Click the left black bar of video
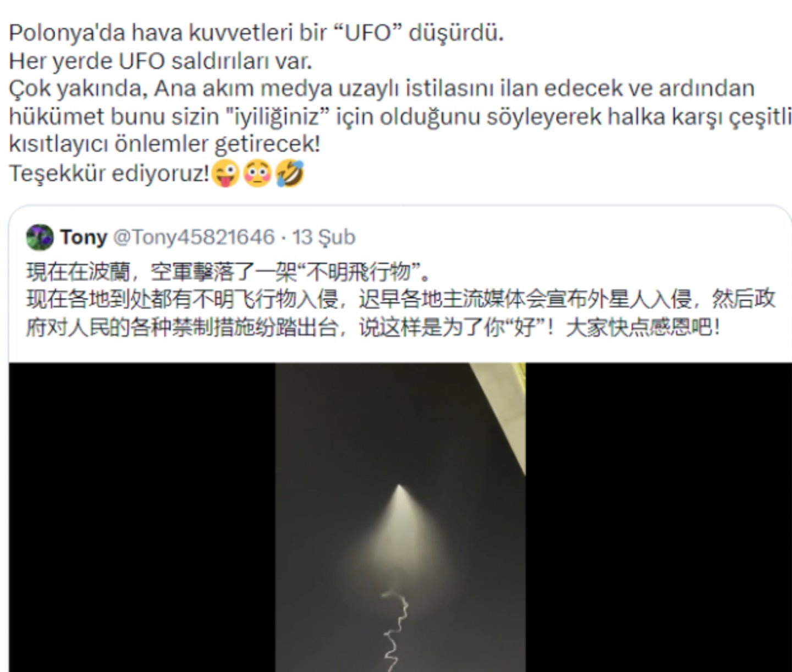Image resolution: width=792 pixels, height=672 pixels. pos(142,517)
